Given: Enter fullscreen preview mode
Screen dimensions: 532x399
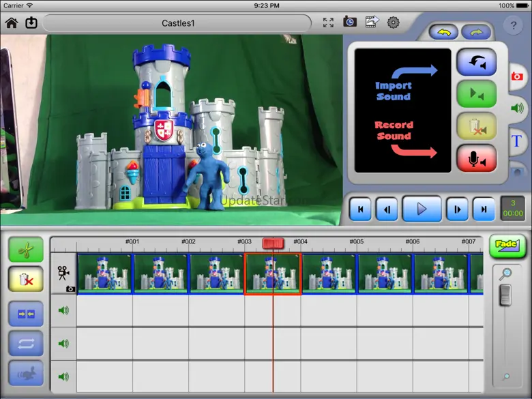Looking at the screenshot, I should click(x=328, y=23).
